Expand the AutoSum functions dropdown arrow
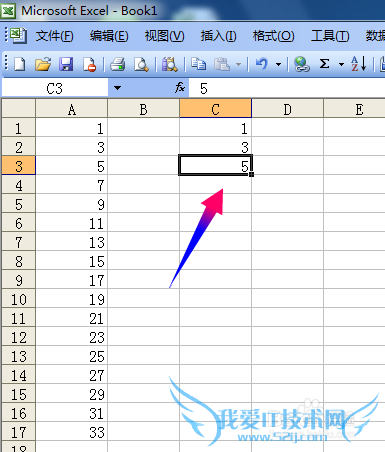Screen dimensions: 385x452 [x=341, y=64]
